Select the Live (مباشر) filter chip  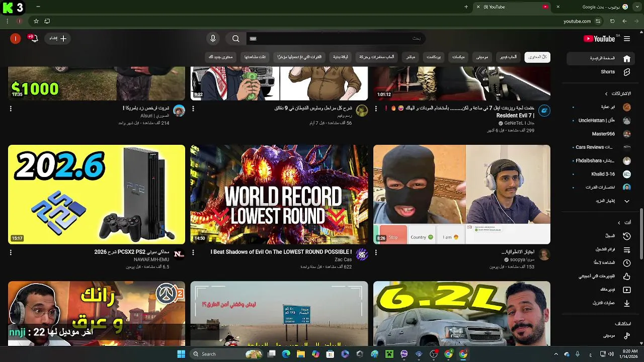click(411, 57)
